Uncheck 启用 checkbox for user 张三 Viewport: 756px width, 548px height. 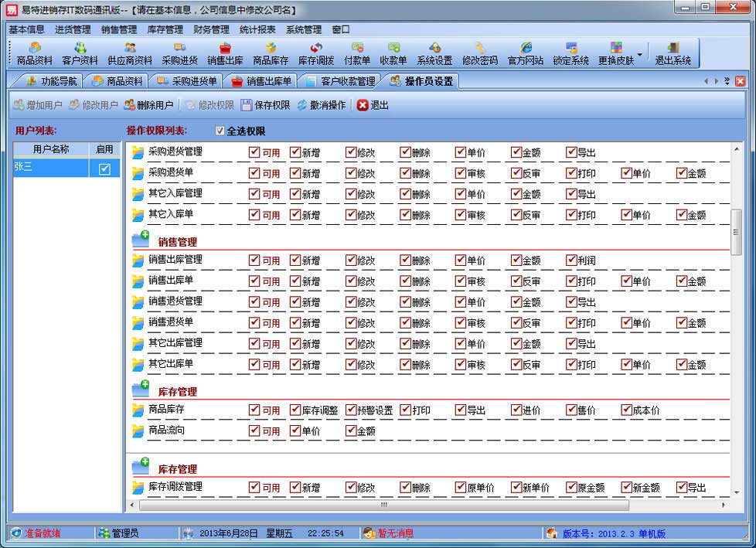(x=104, y=168)
